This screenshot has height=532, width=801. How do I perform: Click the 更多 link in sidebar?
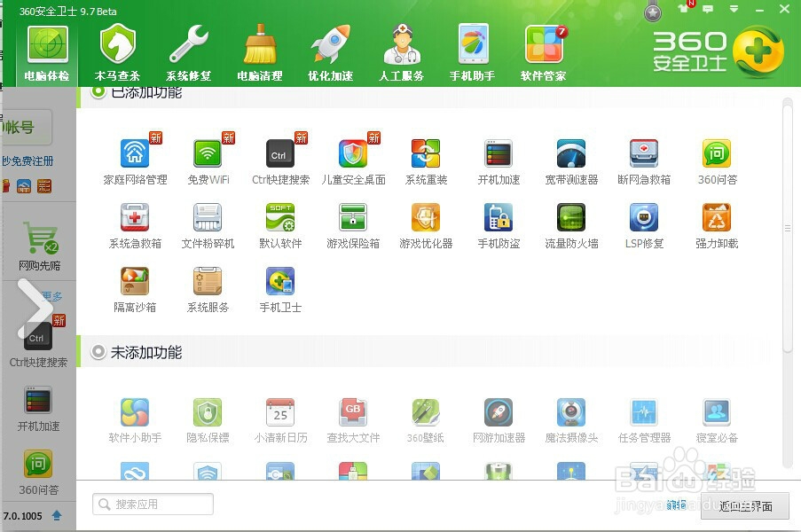(x=52, y=296)
